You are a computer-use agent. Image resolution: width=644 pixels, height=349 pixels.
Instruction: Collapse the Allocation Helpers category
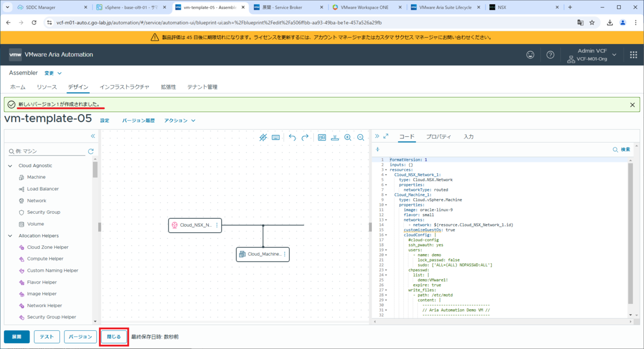click(x=10, y=236)
